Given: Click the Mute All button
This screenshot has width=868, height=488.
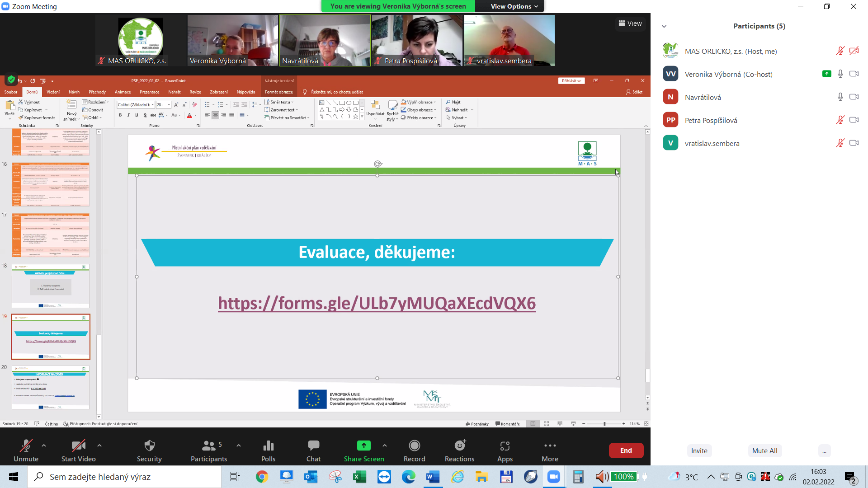Looking at the screenshot, I should (764, 450).
